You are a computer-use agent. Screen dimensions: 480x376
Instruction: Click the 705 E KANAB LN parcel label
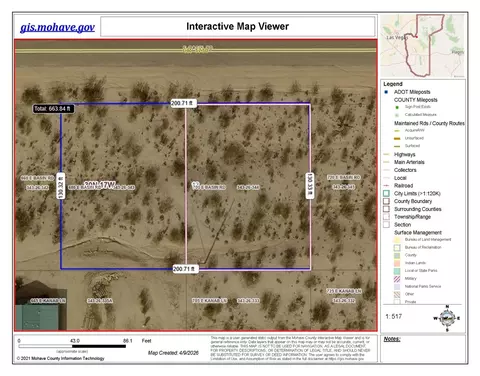210,301
